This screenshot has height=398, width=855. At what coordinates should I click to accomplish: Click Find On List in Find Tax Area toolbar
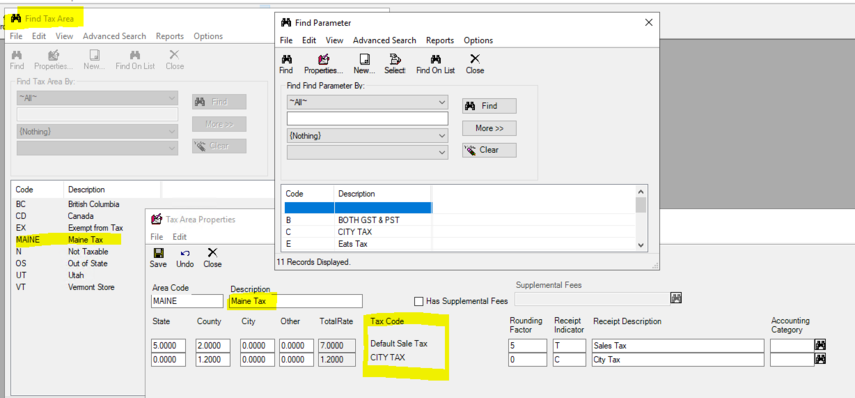pyautogui.click(x=135, y=60)
